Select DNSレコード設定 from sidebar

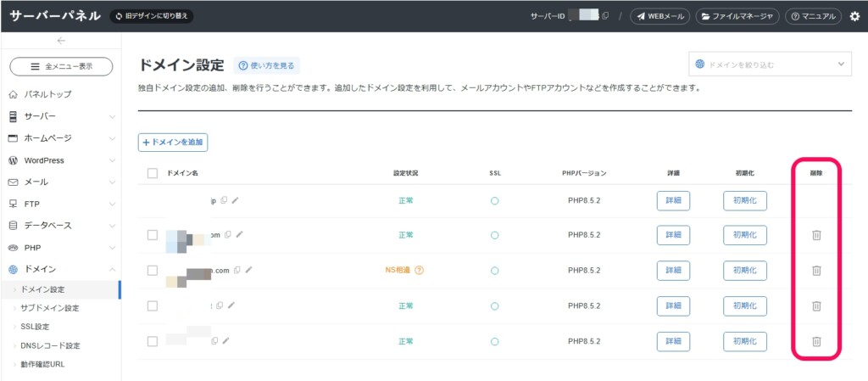50,345
